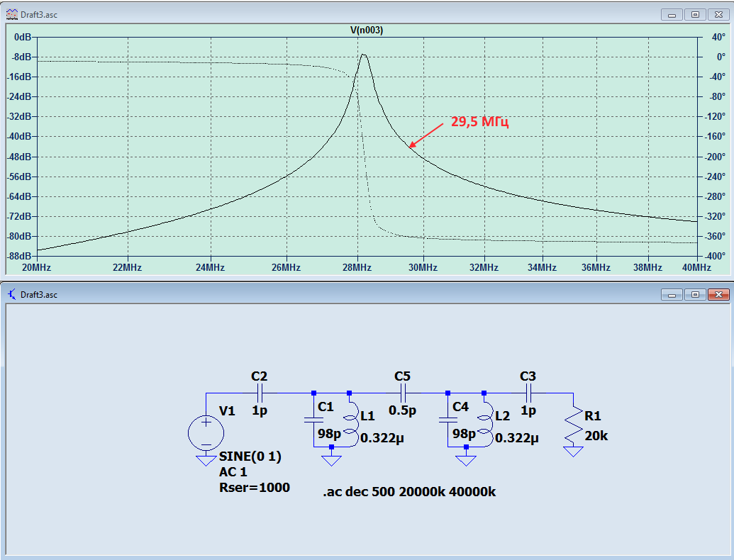The width and height of the screenshot is (734, 560).
Task: Click the 40MHz frequency axis label
Action: [x=696, y=268]
